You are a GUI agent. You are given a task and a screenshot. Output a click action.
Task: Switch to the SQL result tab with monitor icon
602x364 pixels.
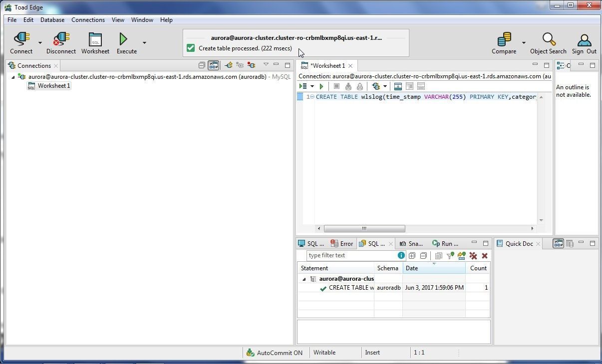tap(311, 244)
